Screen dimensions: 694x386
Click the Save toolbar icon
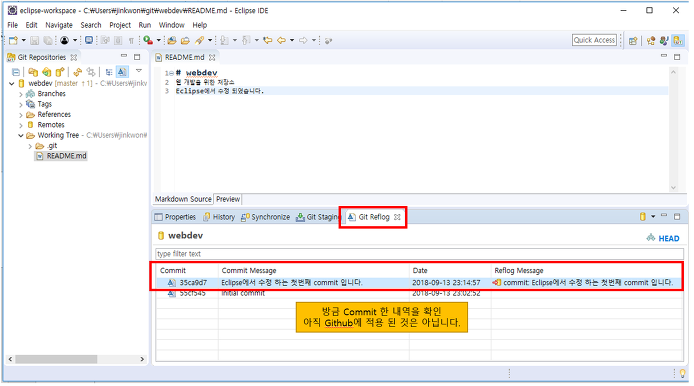35,40
